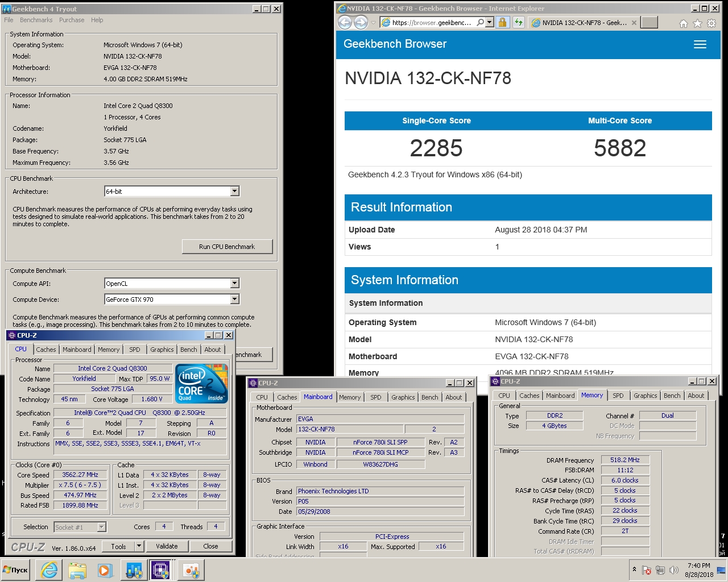Click Rated FSB 1899.88 MHz value
This screenshot has width=728, height=582.
[x=80, y=505]
